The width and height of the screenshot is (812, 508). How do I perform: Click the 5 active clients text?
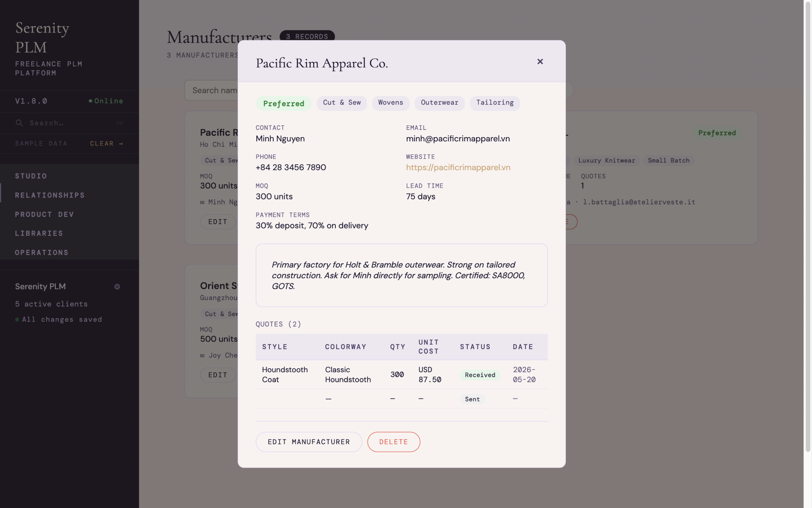pyautogui.click(x=51, y=304)
